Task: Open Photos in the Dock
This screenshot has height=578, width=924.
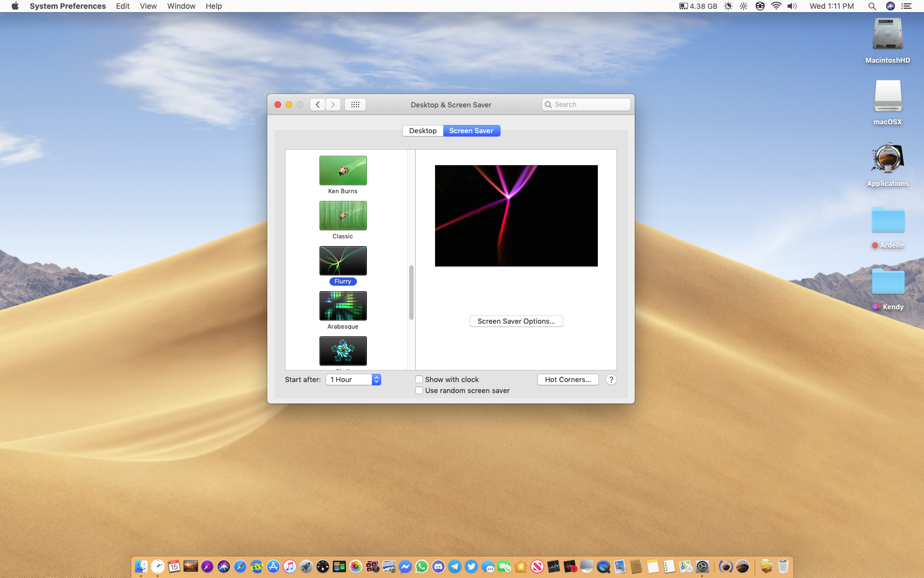Action: point(356,566)
